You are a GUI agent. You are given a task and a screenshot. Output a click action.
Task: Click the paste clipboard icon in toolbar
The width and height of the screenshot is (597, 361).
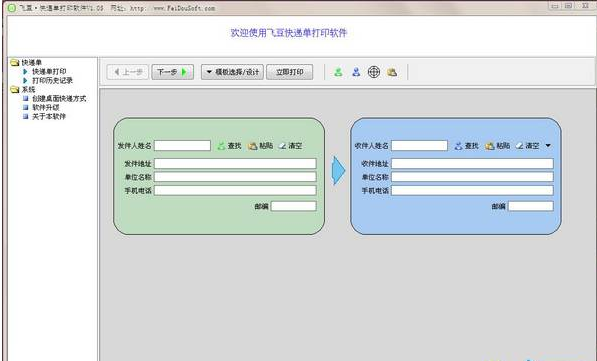click(392, 72)
